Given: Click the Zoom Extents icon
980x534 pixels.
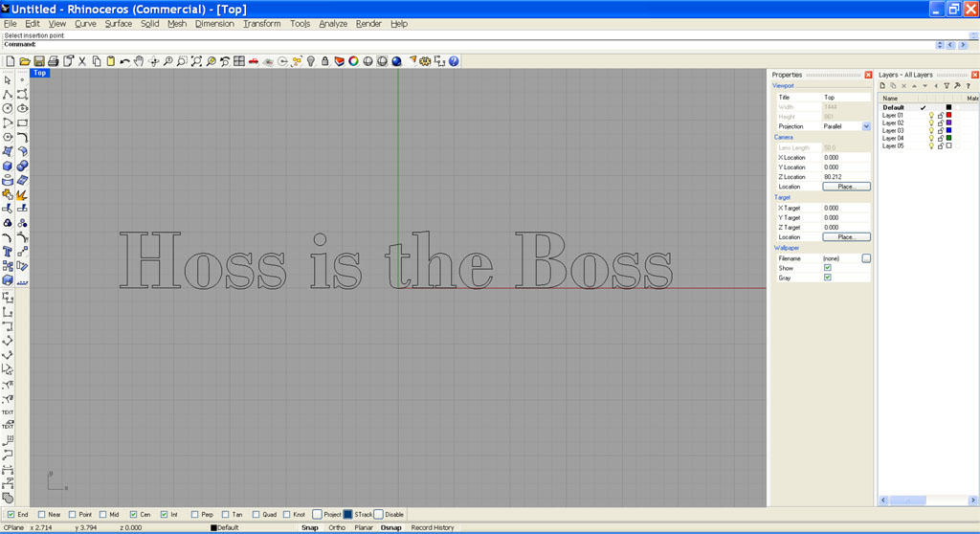Looking at the screenshot, I should tap(196, 61).
